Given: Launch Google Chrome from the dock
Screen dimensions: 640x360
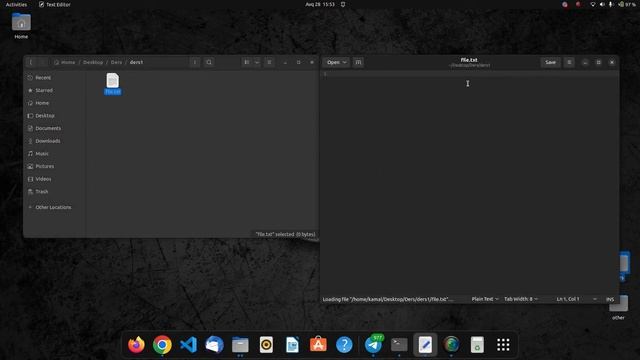Looking at the screenshot, I should pyautogui.click(x=162, y=345).
